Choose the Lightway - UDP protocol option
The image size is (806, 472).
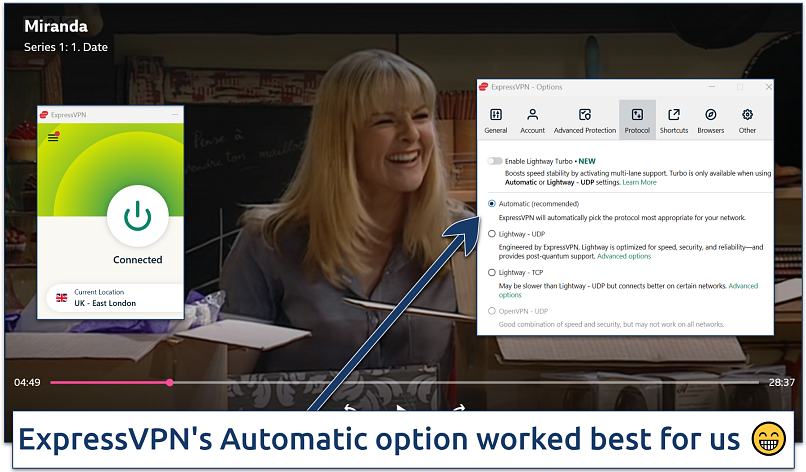pyautogui.click(x=490, y=234)
